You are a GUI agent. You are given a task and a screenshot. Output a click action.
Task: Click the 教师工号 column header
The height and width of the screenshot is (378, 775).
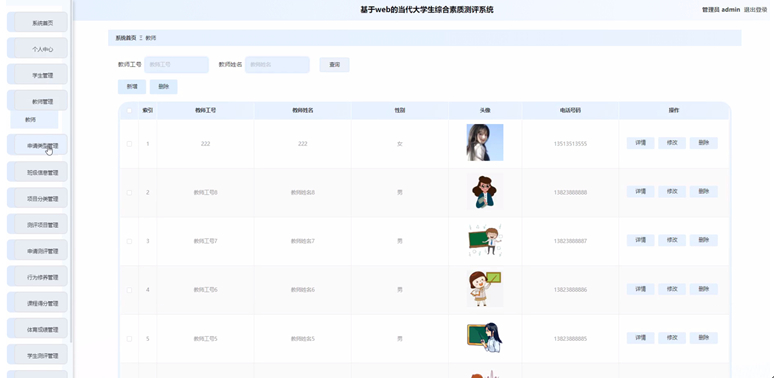click(x=206, y=111)
